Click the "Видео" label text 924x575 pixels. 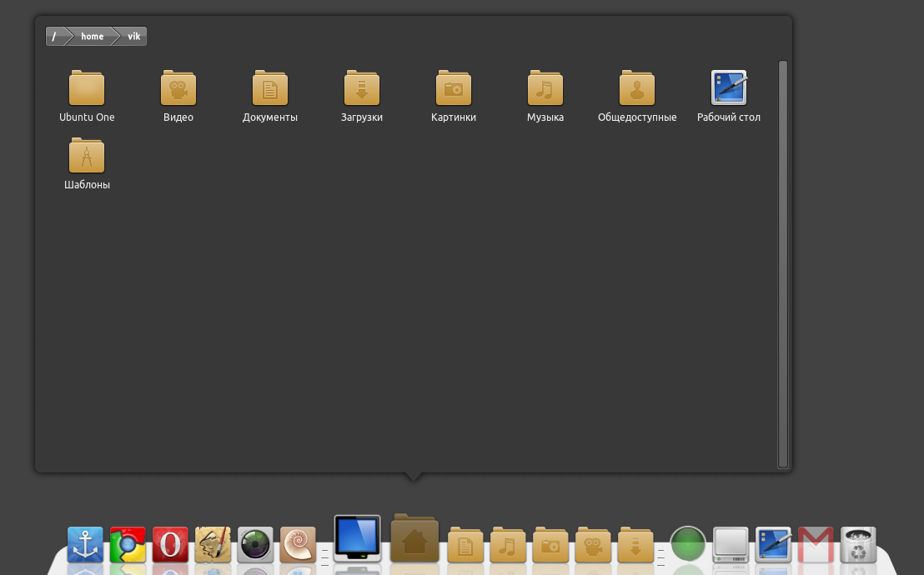click(x=178, y=117)
